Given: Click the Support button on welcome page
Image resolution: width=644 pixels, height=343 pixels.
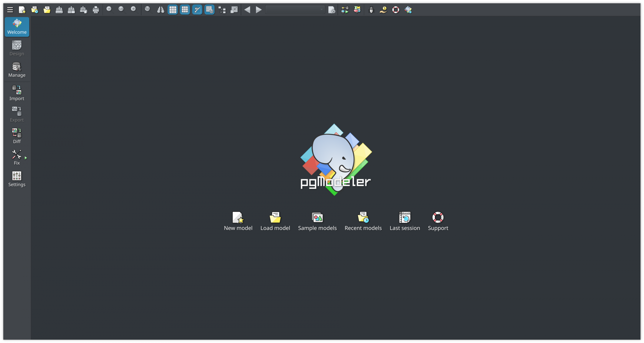Looking at the screenshot, I should tap(438, 221).
